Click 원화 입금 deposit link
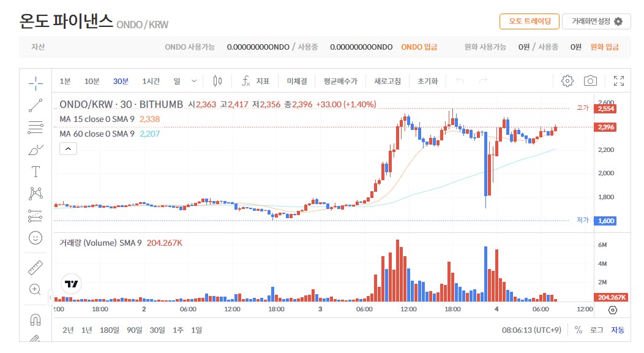The width and height of the screenshot is (644, 353). tap(605, 47)
